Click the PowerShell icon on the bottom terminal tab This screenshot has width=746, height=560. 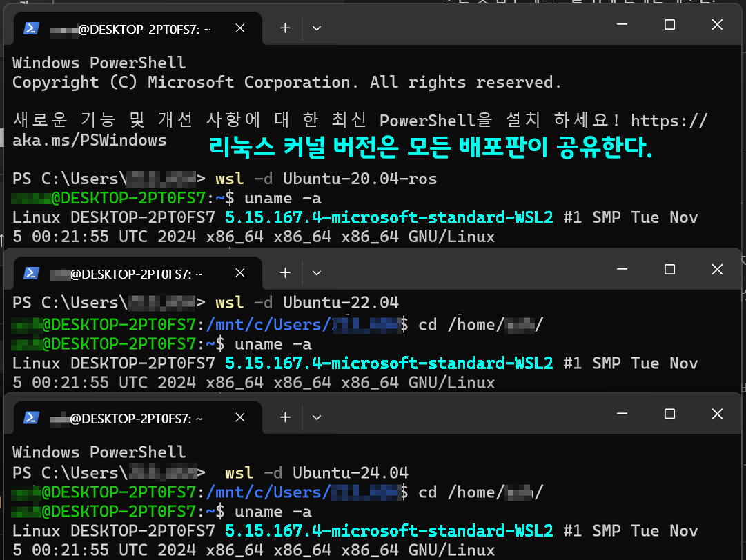coord(31,418)
